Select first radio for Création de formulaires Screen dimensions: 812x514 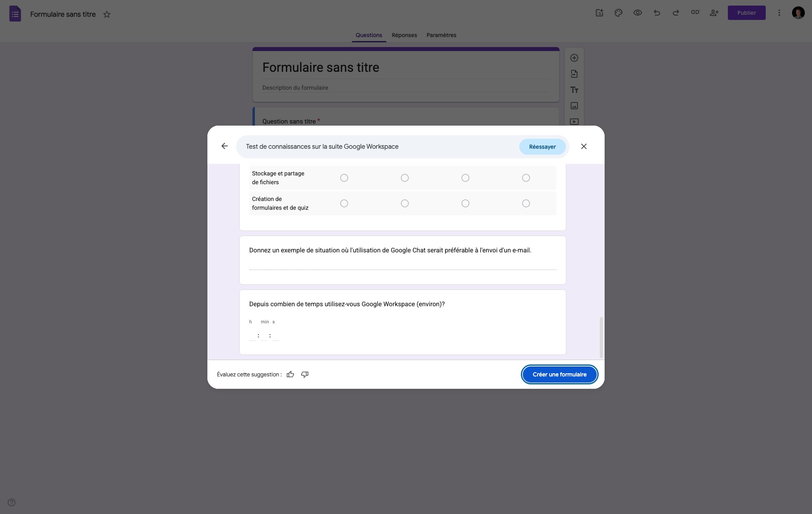(344, 203)
